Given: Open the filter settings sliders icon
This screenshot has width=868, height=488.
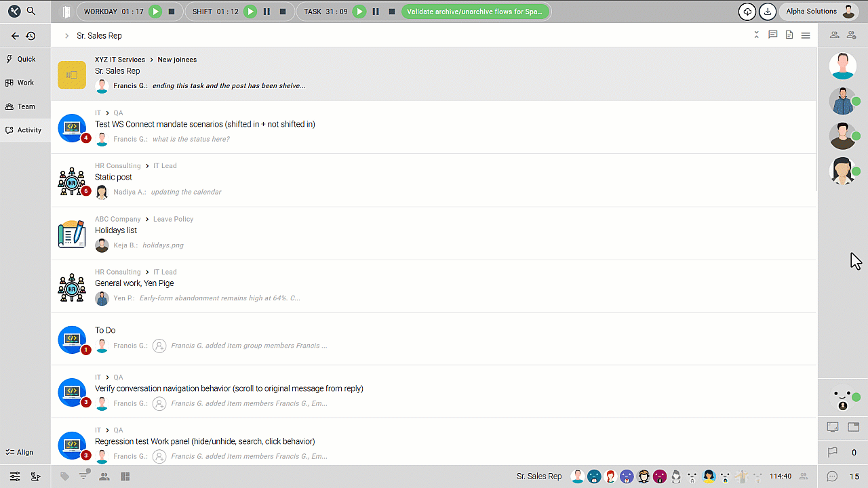Looking at the screenshot, I should [15, 476].
